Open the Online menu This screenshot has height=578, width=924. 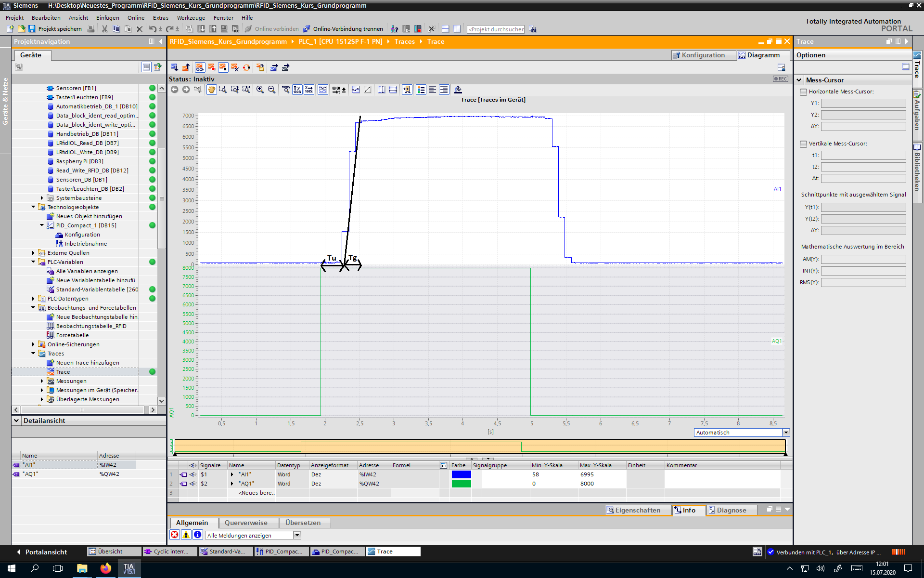pos(136,18)
